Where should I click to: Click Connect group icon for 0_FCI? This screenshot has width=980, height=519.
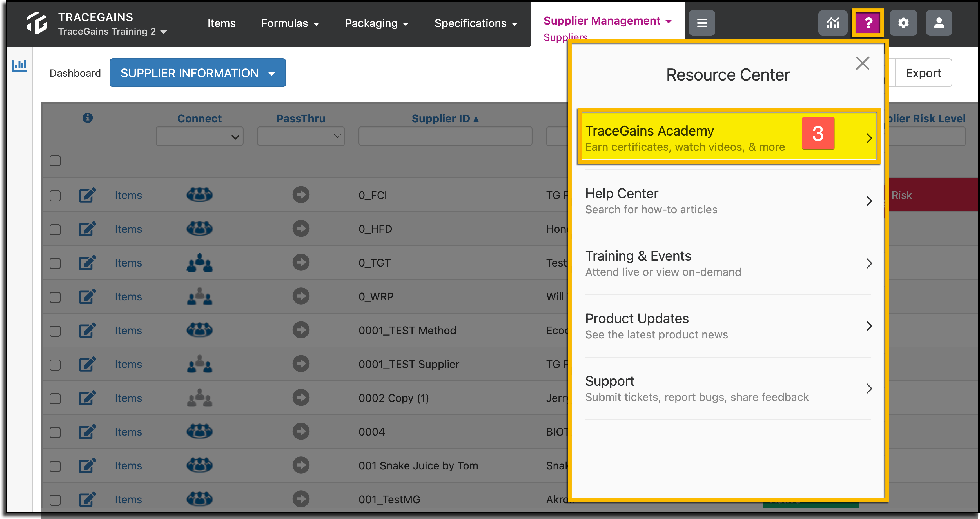click(x=199, y=194)
